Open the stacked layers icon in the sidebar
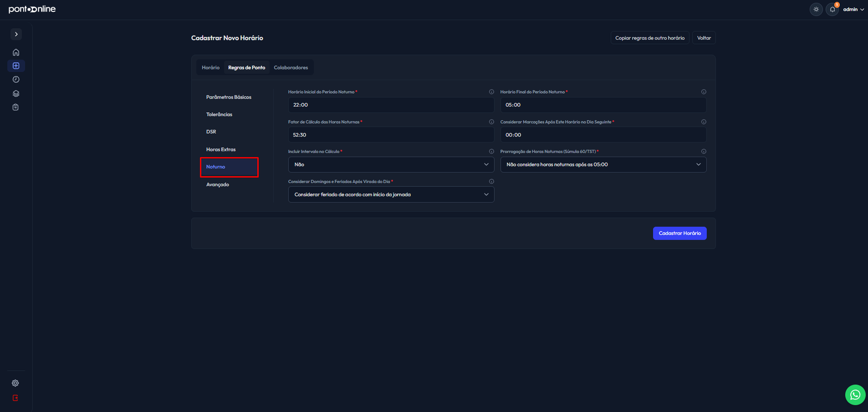 click(16, 93)
